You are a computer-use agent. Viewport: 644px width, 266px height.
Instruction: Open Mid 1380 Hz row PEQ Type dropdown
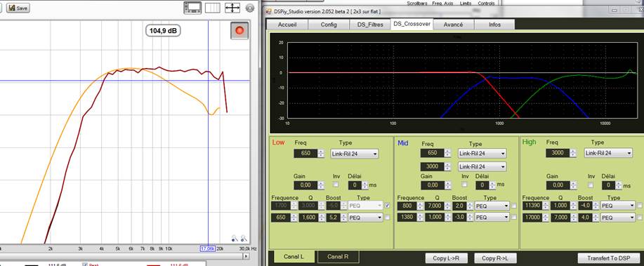pos(492,217)
